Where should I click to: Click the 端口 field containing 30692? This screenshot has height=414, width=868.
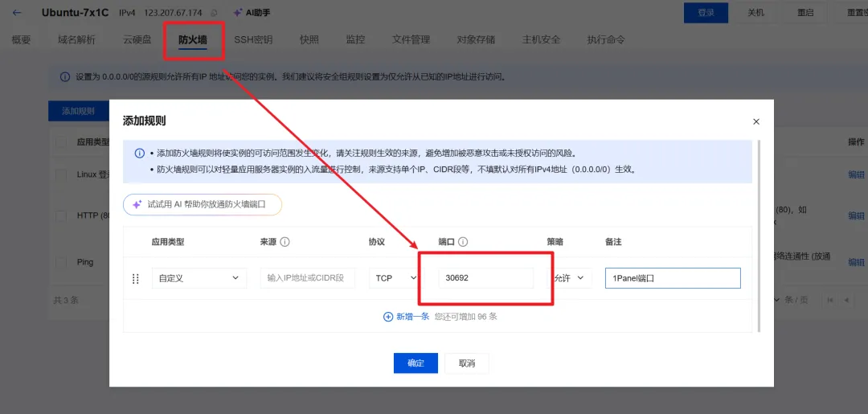click(486, 278)
